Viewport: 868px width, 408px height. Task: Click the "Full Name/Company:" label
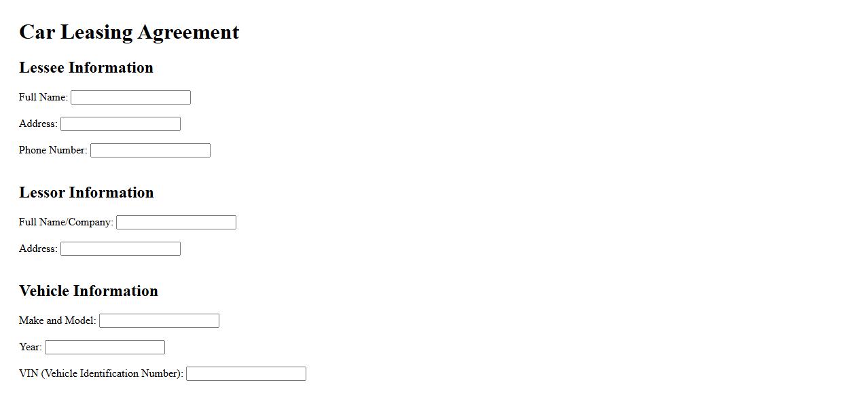(66, 223)
